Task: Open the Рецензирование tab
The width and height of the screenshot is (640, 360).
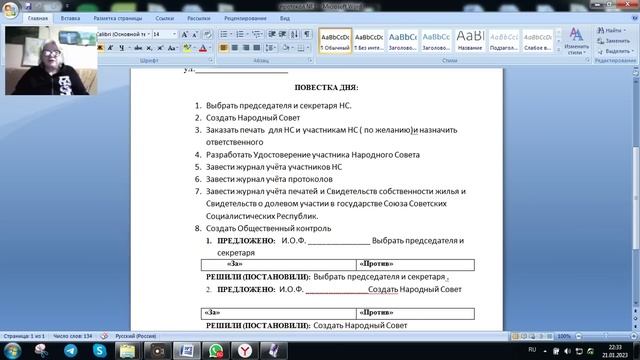Action: pyautogui.click(x=245, y=18)
